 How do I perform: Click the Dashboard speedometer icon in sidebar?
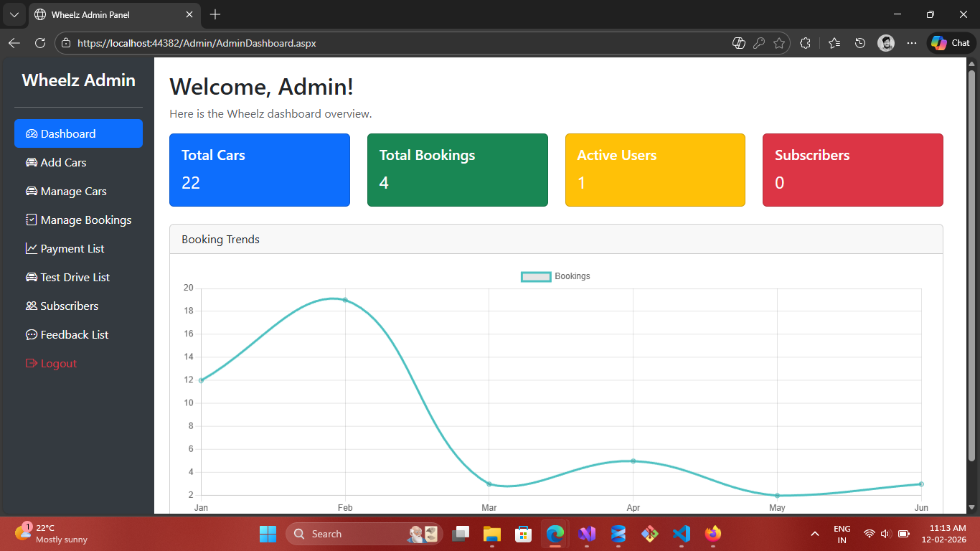tap(32, 134)
